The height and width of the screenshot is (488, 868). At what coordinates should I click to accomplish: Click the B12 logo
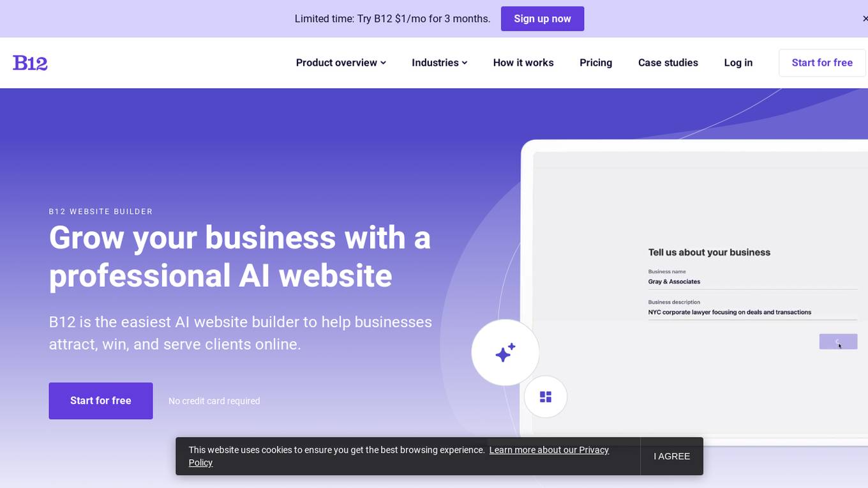tap(30, 63)
